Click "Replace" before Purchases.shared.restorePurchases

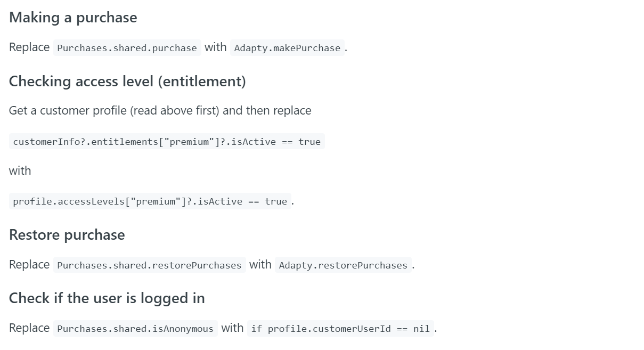click(29, 265)
